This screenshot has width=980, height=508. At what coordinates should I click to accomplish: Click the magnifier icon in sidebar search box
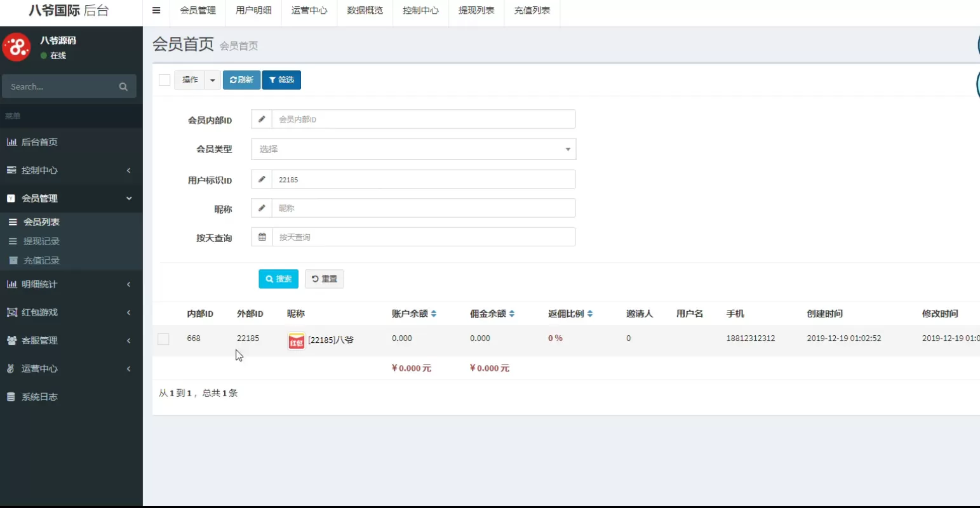click(123, 86)
